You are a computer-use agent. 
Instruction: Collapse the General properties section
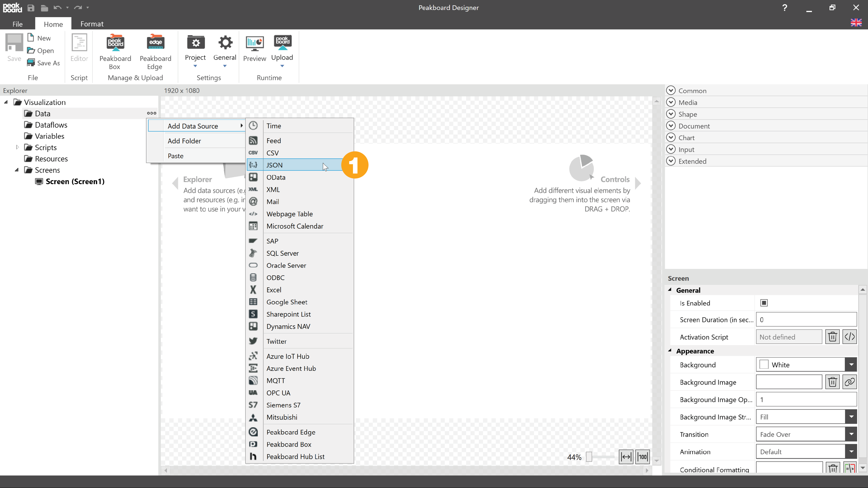669,290
